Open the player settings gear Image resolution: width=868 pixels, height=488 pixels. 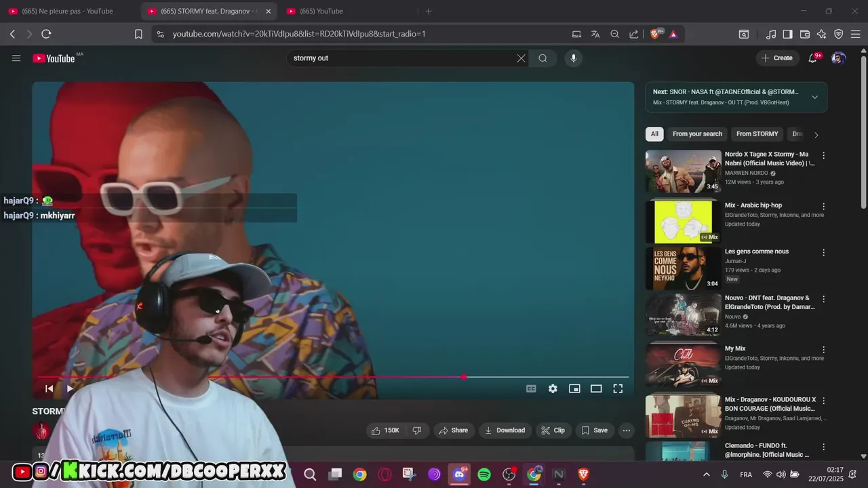point(553,388)
